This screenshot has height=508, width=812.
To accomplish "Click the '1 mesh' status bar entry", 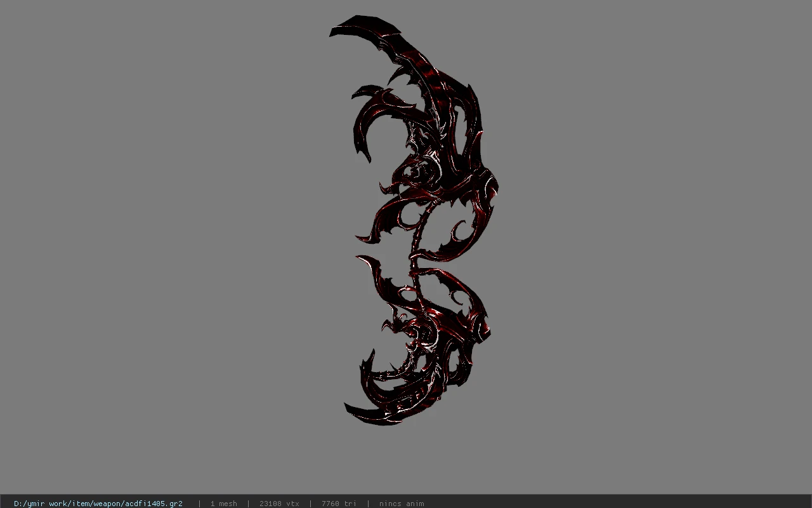I will click(223, 504).
